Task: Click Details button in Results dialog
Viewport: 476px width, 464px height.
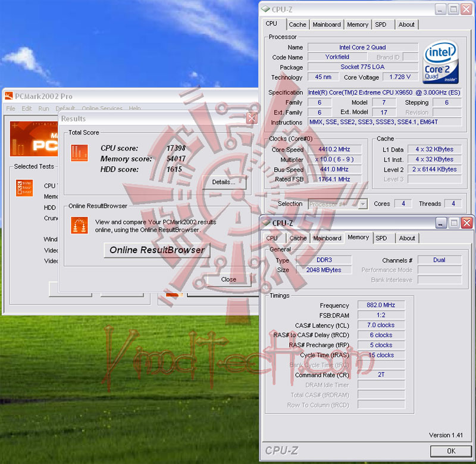Action: (224, 182)
